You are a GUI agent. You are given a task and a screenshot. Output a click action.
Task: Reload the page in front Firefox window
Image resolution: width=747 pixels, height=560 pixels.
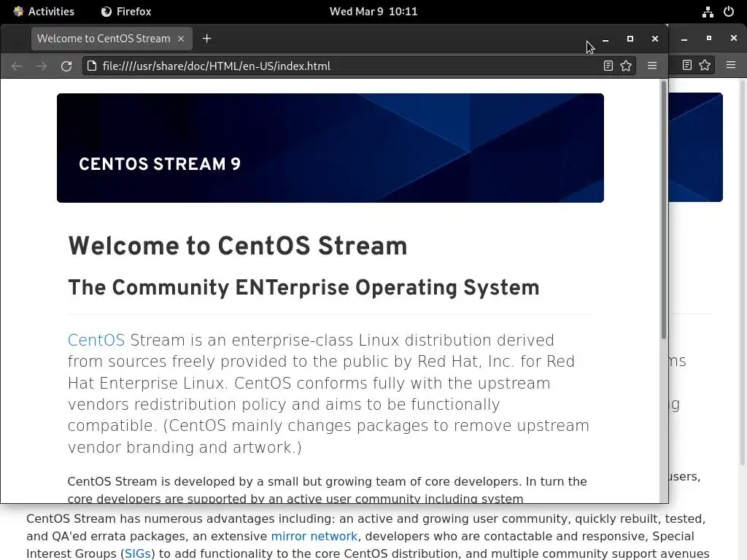pyautogui.click(x=66, y=66)
